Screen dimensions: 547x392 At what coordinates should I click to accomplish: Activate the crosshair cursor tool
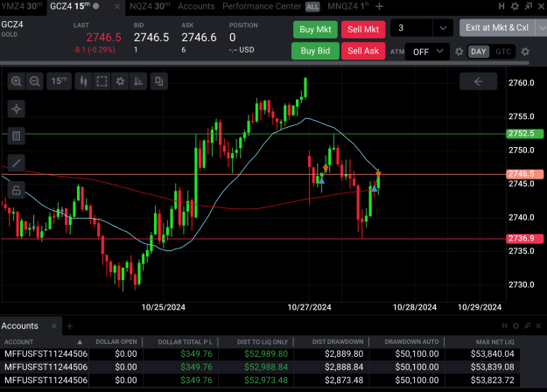pyautogui.click(x=17, y=109)
